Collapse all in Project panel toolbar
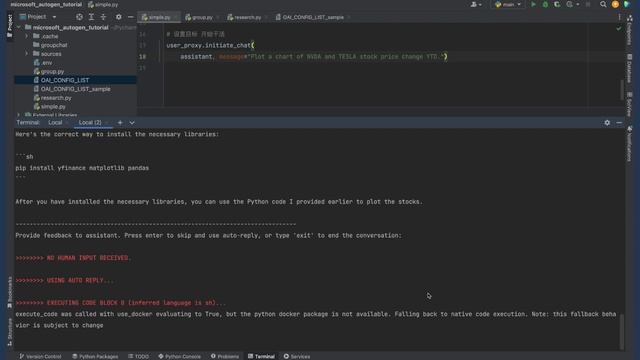The width and height of the screenshot is (640, 360). click(x=103, y=17)
